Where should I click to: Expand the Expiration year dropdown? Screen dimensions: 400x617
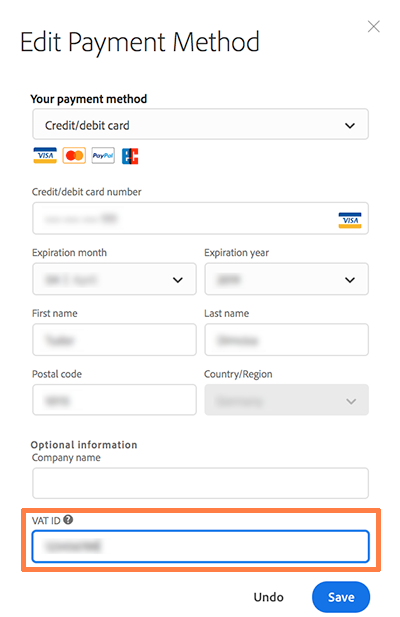pos(286,279)
